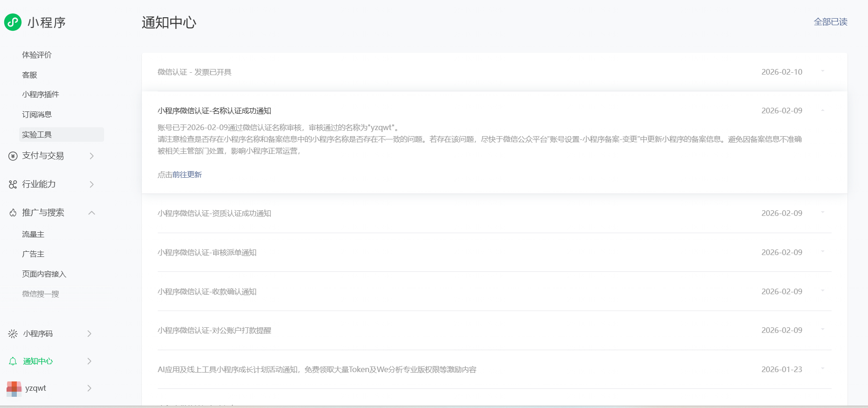Open 微信搜一搜 in the sidebar
868x408 pixels.
click(x=41, y=294)
